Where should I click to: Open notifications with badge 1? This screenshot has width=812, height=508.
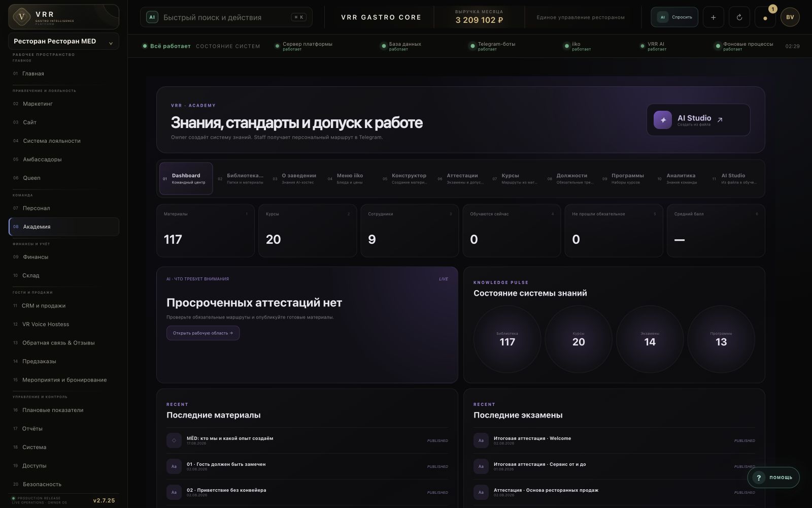pos(765,17)
